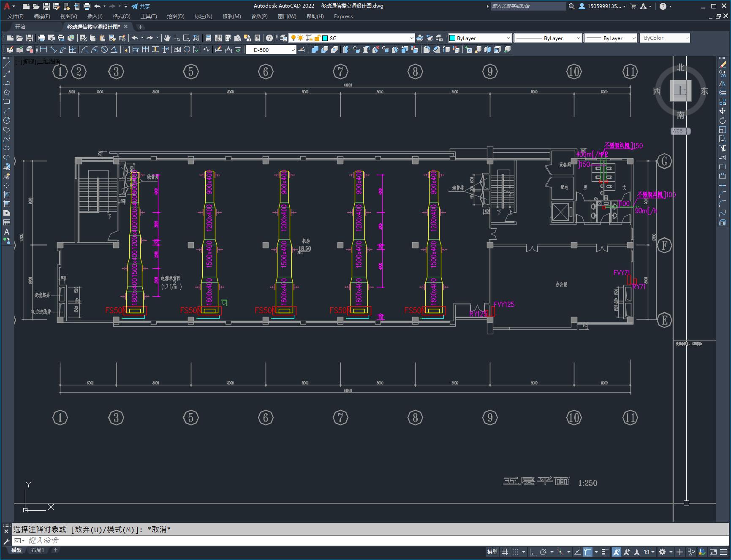Toggle lineweight display in status bar
This screenshot has height=560, width=731.
coord(605,552)
